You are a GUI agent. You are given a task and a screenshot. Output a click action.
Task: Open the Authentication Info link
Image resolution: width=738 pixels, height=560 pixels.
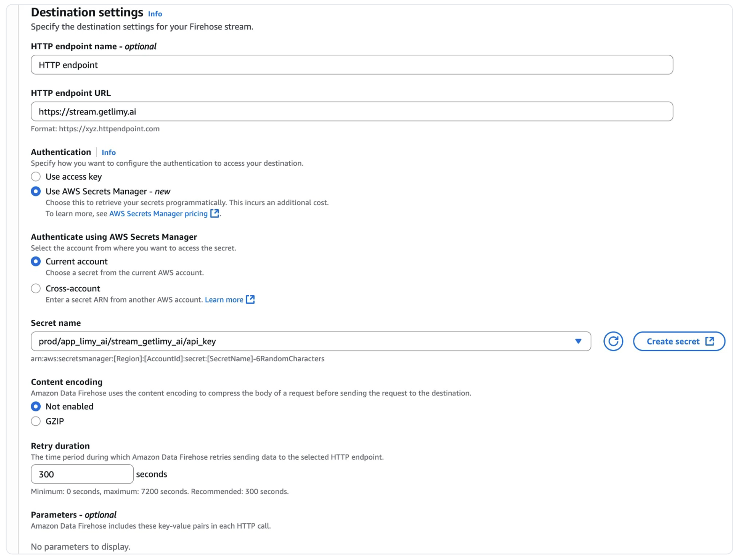tap(108, 152)
